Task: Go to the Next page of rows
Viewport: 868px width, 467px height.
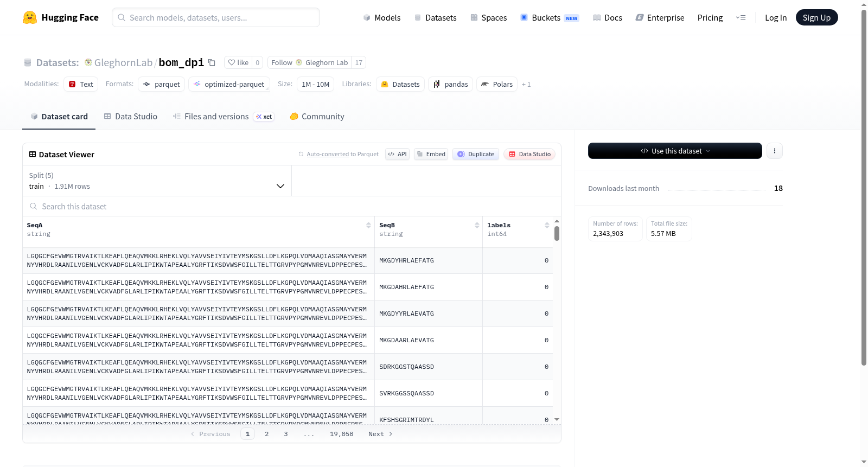Action: (x=380, y=434)
